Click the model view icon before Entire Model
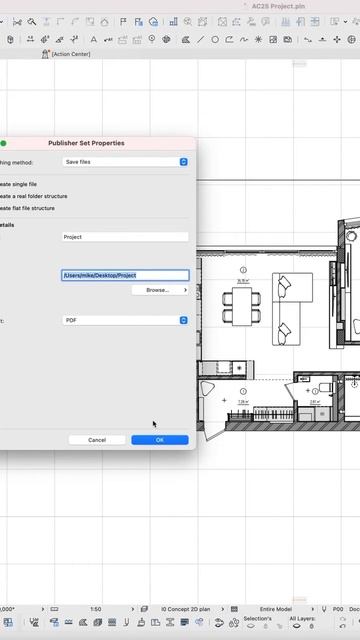 tap(234, 609)
